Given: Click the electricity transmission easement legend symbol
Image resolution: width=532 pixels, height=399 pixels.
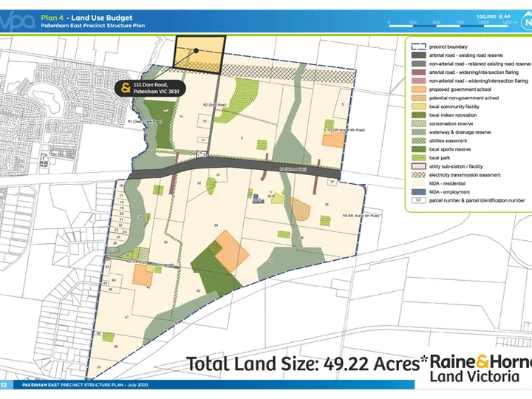Looking at the screenshot, I should tap(418, 175).
